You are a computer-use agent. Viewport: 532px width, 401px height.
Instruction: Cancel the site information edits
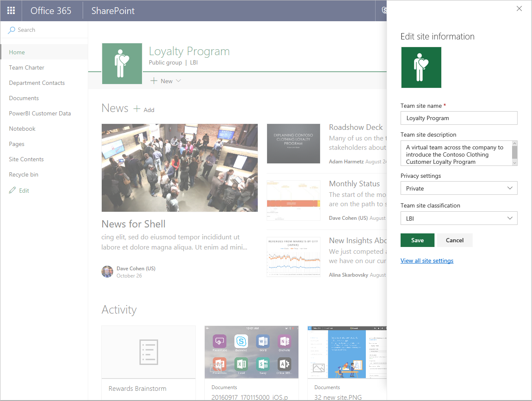click(454, 240)
